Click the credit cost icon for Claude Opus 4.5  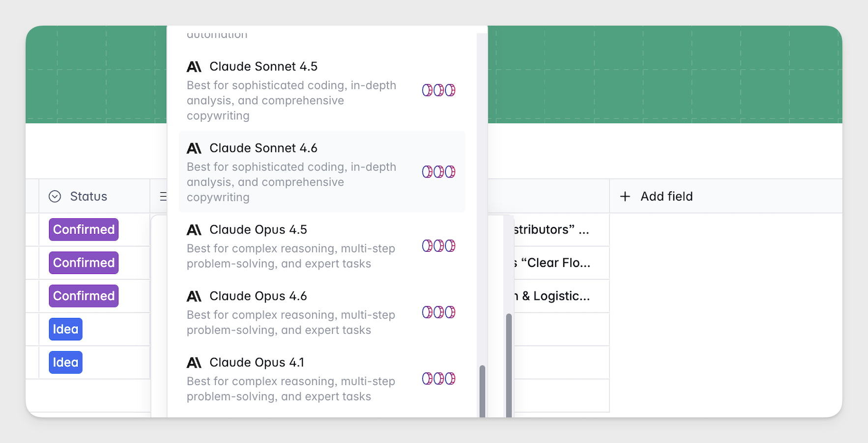pos(438,245)
